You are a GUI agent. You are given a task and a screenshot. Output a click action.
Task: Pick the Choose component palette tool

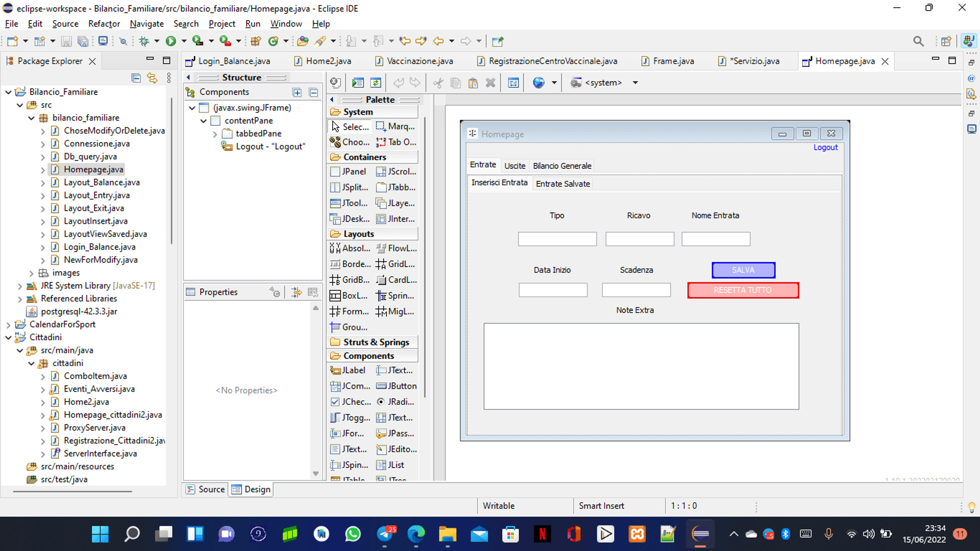point(350,142)
